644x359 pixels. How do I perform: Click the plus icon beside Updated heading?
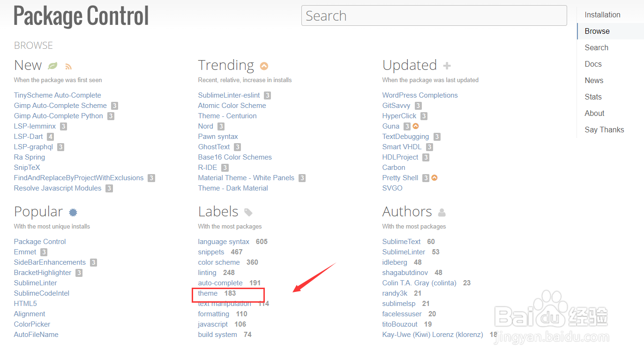(x=447, y=66)
